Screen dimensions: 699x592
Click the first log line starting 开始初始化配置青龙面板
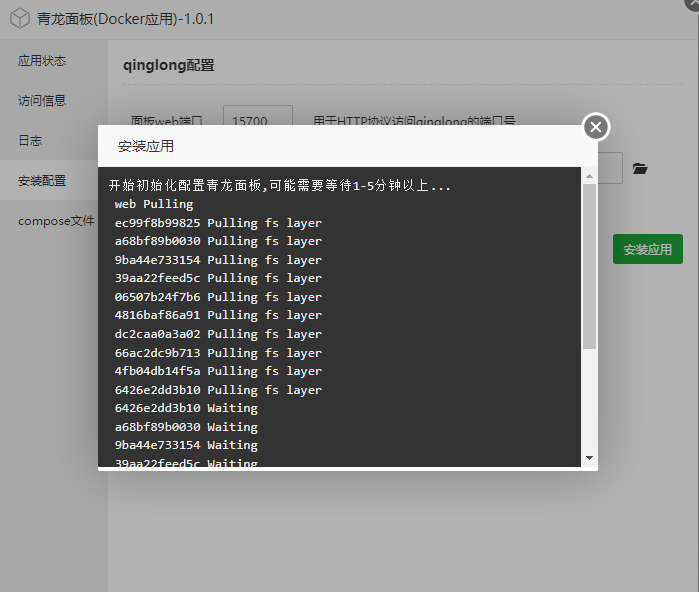tap(280, 185)
